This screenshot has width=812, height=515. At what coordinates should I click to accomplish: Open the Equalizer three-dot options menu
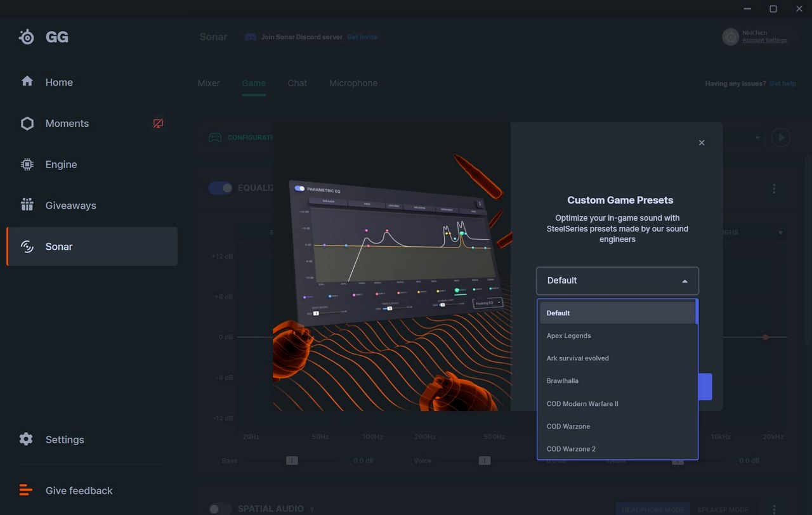click(x=774, y=189)
